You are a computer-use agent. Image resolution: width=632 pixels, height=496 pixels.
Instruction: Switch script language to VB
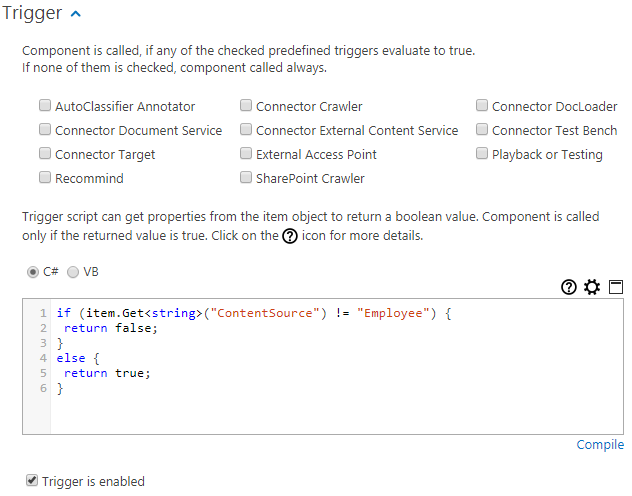click(x=73, y=272)
